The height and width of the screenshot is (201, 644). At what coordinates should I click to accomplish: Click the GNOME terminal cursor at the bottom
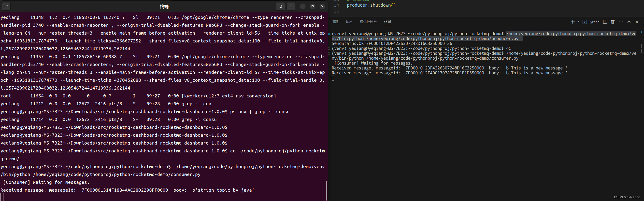click(x=2, y=197)
